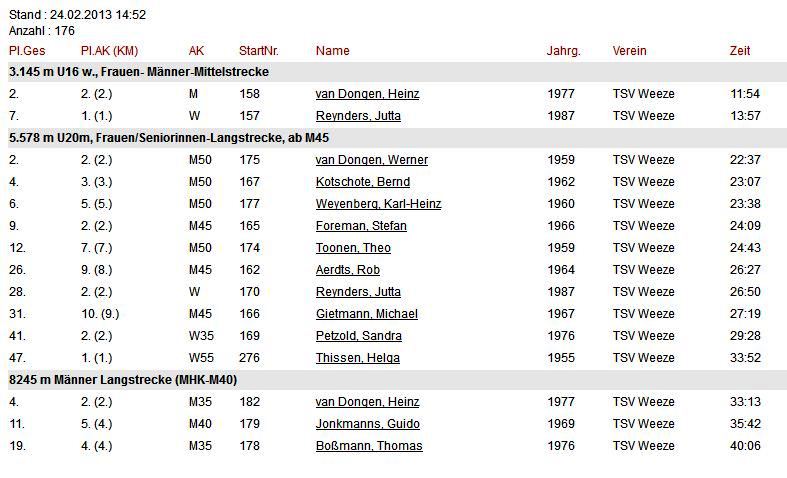Open Reynders, Jutta link with start number 170
The width and height of the screenshot is (787, 478).
(x=358, y=292)
